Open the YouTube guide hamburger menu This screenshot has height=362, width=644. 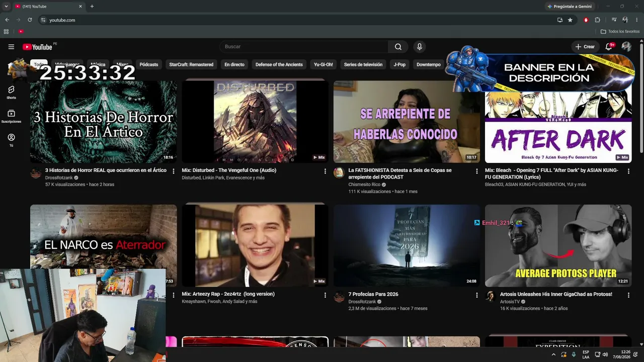(x=11, y=47)
